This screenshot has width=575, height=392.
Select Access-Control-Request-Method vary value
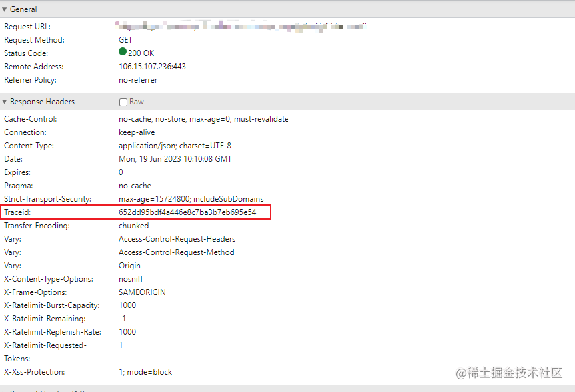(x=177, y=252)
